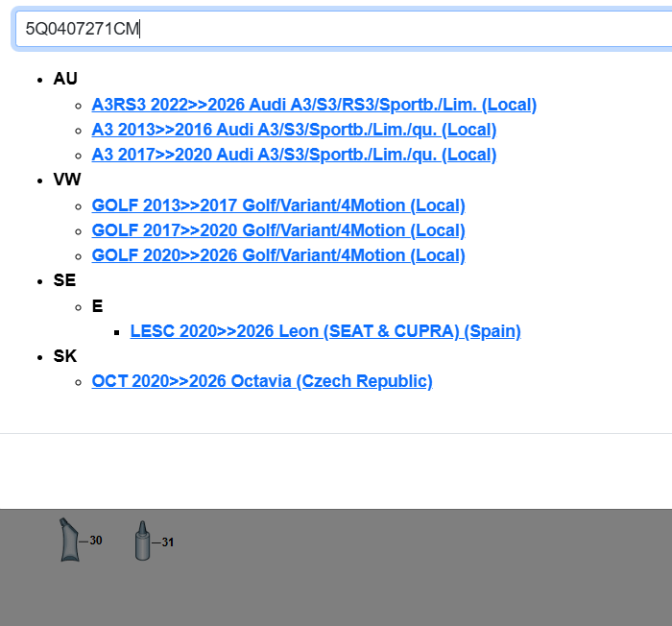Open GOLF 2020>>2026 Golf/Variant/4Motion link
Viewport: 672px width, 626px height.
coord(278,255)
